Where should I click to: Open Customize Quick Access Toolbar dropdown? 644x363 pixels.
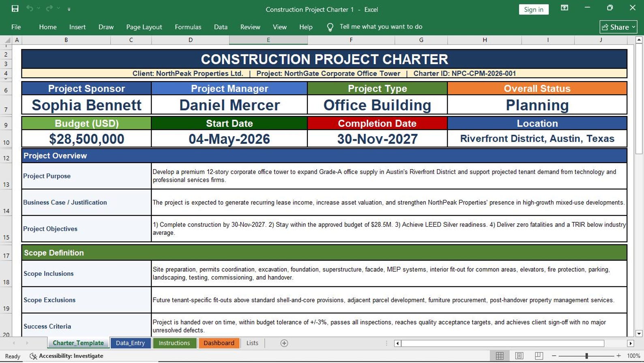tap(69, 9)
